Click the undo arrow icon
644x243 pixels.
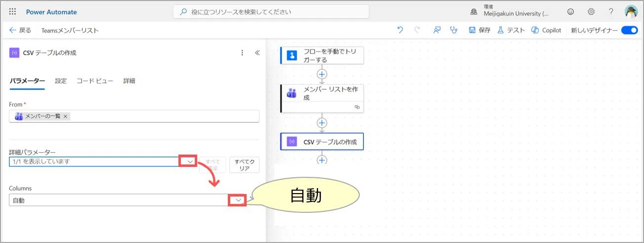400,30
